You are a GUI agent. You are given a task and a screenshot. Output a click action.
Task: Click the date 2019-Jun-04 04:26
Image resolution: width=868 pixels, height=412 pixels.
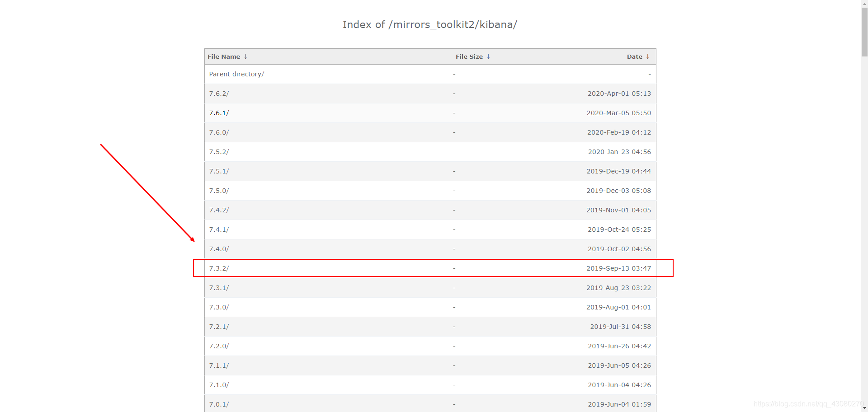tap(619, 385)
